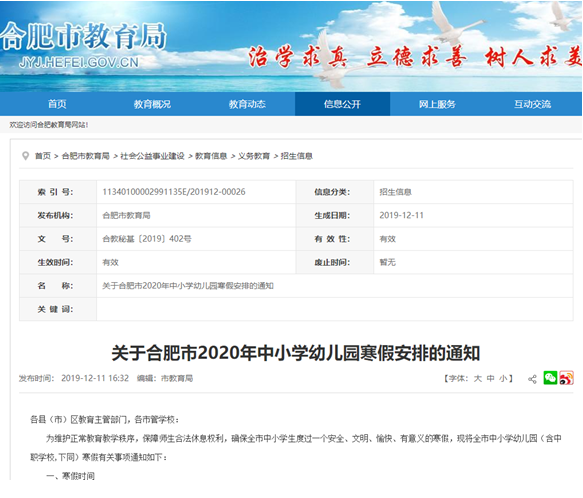The height and width of the screenshot is (498, 583).
Task: Select the 废止时间 value 暂无
Action: (x=387, y=262)
